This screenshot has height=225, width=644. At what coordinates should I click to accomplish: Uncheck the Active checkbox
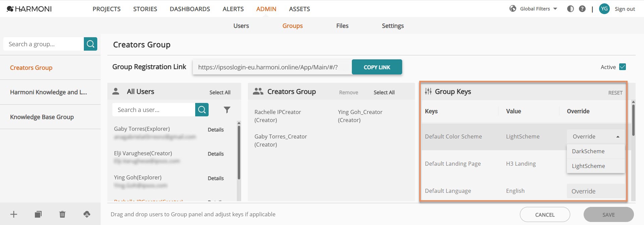(x=623, y=67)
